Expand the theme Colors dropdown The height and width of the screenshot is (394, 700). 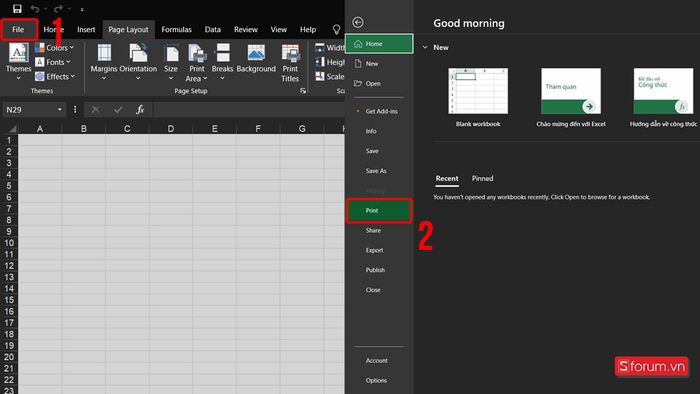54,48
